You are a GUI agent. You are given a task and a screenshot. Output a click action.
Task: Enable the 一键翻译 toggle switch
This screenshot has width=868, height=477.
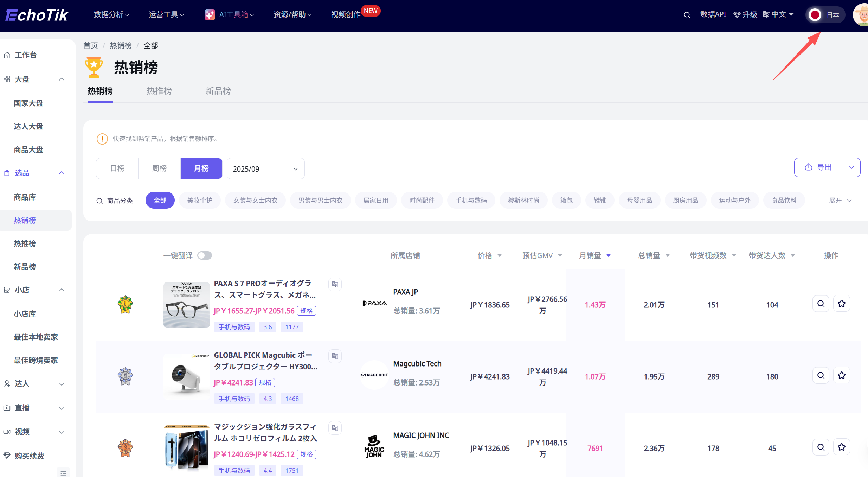tap(205, 255)
